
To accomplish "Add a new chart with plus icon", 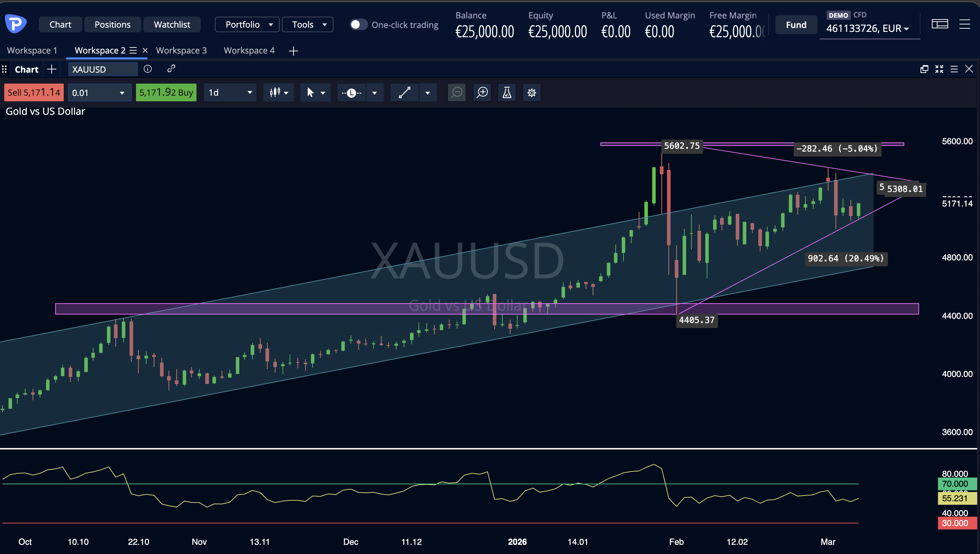I will 52,69.
